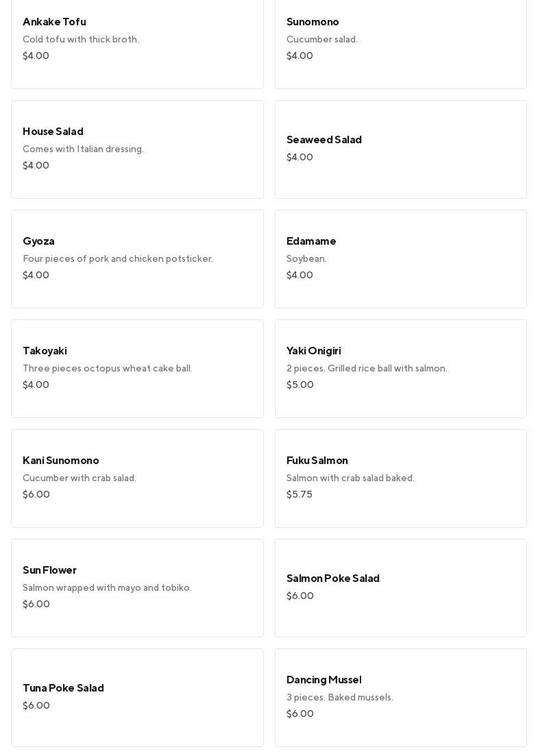Click the Fuku Salmon item

[400, 478]
